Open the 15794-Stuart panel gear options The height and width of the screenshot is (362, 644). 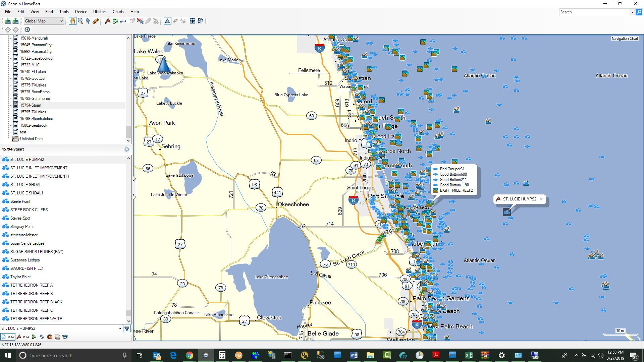click(x=127, y=149)
